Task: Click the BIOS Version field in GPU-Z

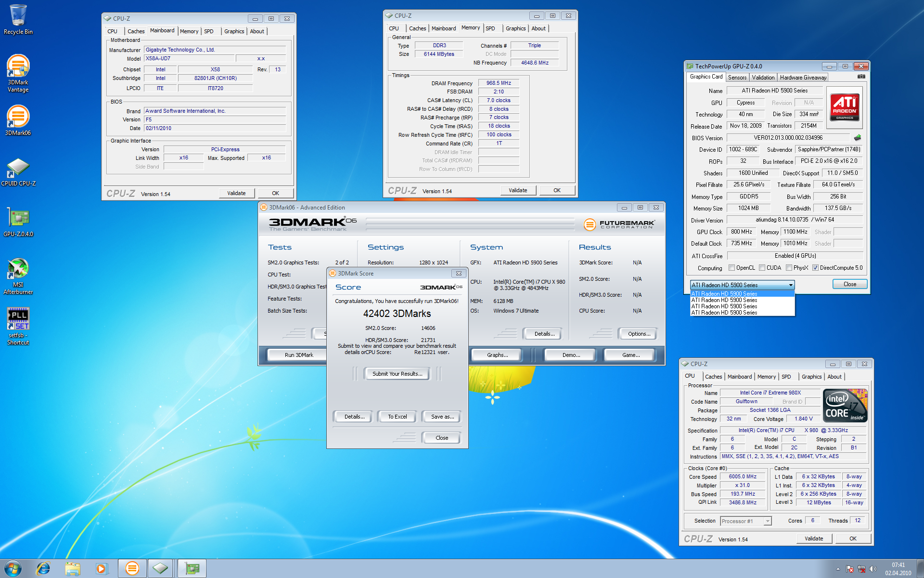Action: [x=788, y=138]
